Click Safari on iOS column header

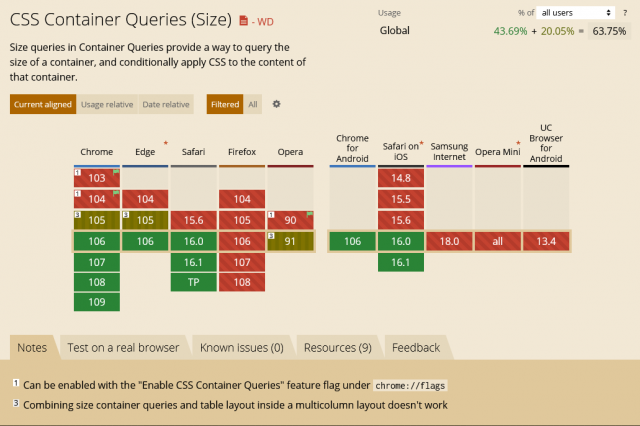(x=400, y=151)
